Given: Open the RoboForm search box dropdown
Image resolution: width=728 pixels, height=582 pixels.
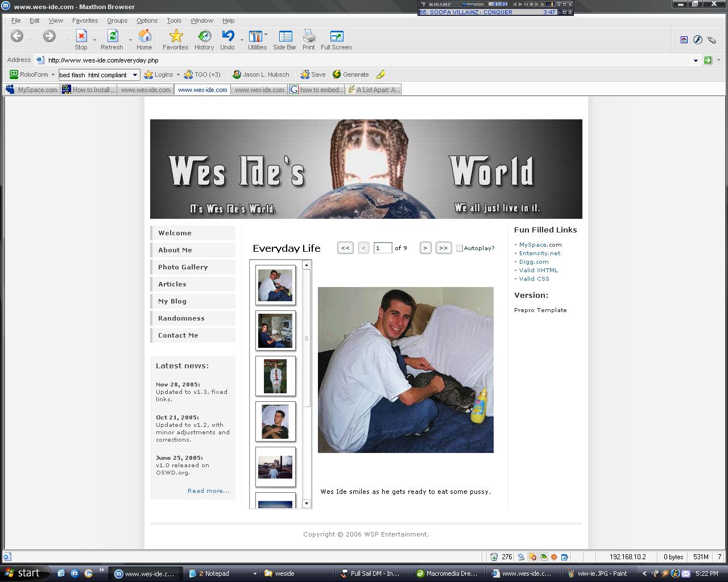Looking at the screenshot, I should 135,75.
